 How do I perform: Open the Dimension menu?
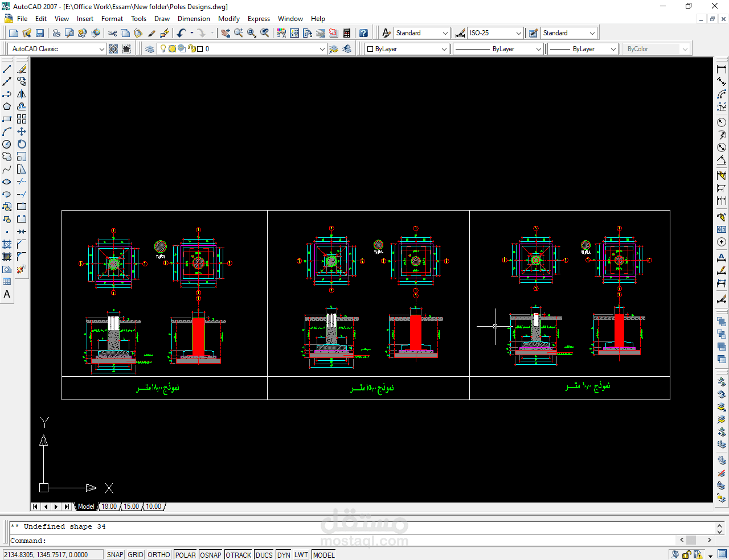click(x=194, y=19)
